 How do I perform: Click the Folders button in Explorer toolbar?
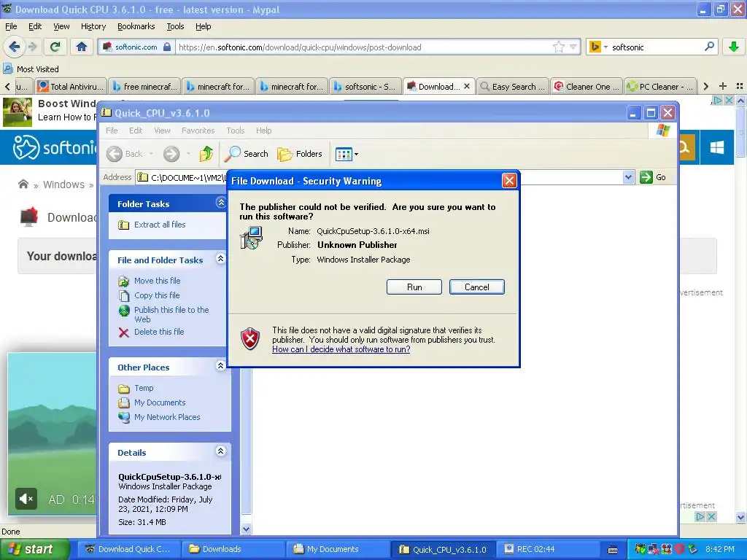pyautogui.click(x=300, y=154)
